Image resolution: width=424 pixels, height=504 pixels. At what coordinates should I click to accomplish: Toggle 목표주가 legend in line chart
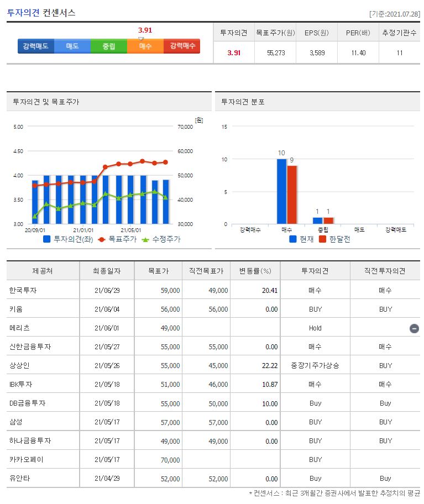(x=117, y=239)
